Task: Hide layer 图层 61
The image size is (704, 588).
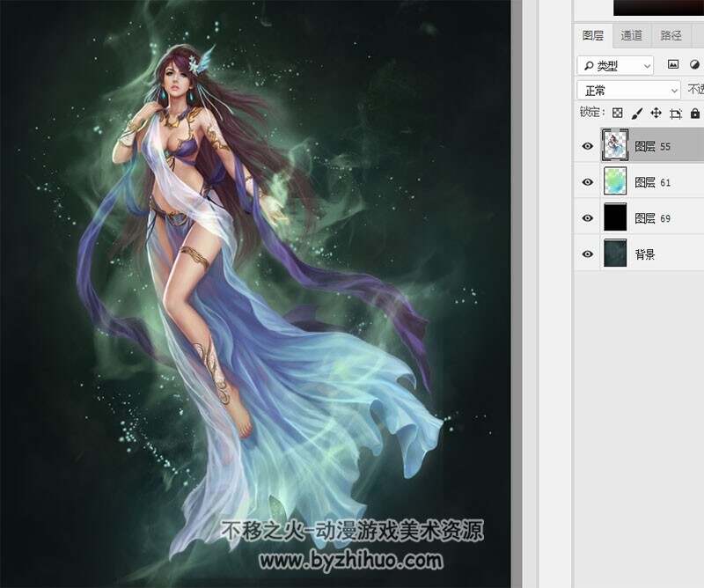Action: pos(587,182)
